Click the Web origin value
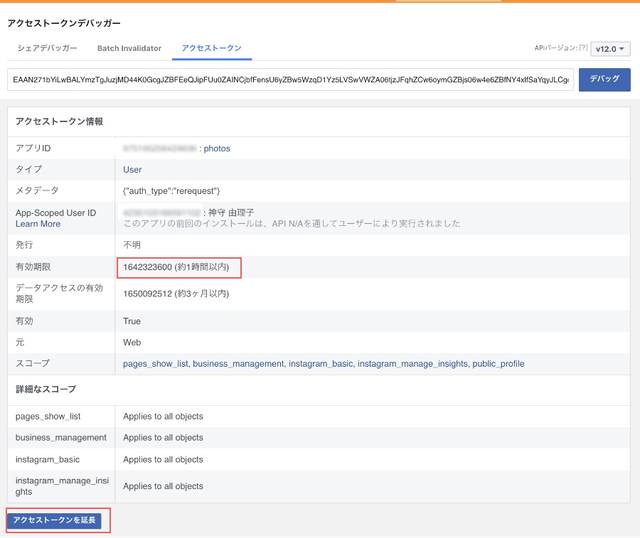Image resolution: width=640 pixels, height=538 pixels. (x=132, y=342)
